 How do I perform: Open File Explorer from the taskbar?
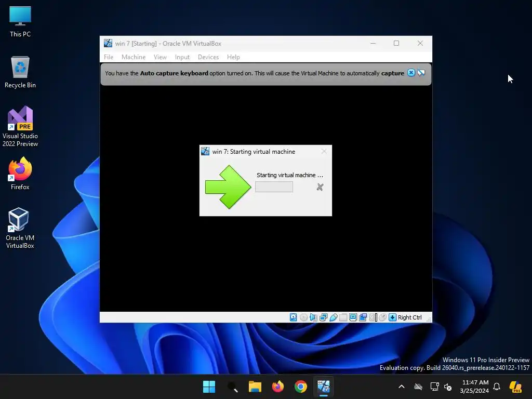point(255,387)
